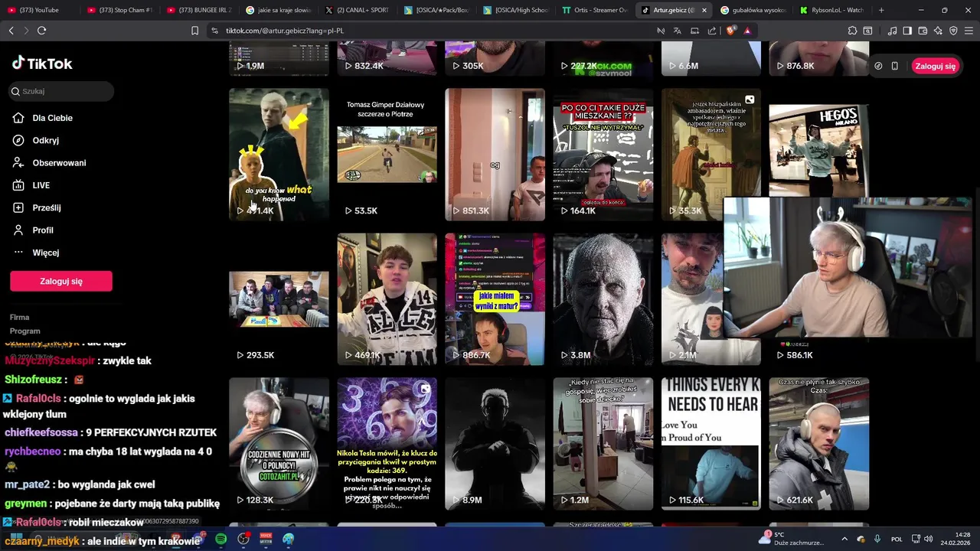Open Program footer link
Image resolution: width=980 pixels, height=551 pixels.
tap(25, 331)
